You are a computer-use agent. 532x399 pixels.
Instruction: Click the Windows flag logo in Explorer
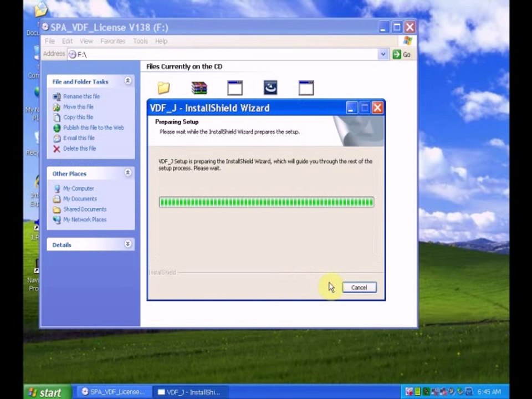pos(407,41)
